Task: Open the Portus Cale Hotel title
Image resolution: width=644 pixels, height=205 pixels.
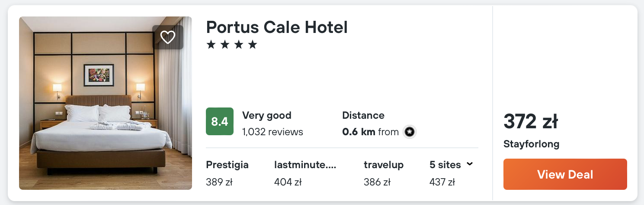Action: click(277, 27)
